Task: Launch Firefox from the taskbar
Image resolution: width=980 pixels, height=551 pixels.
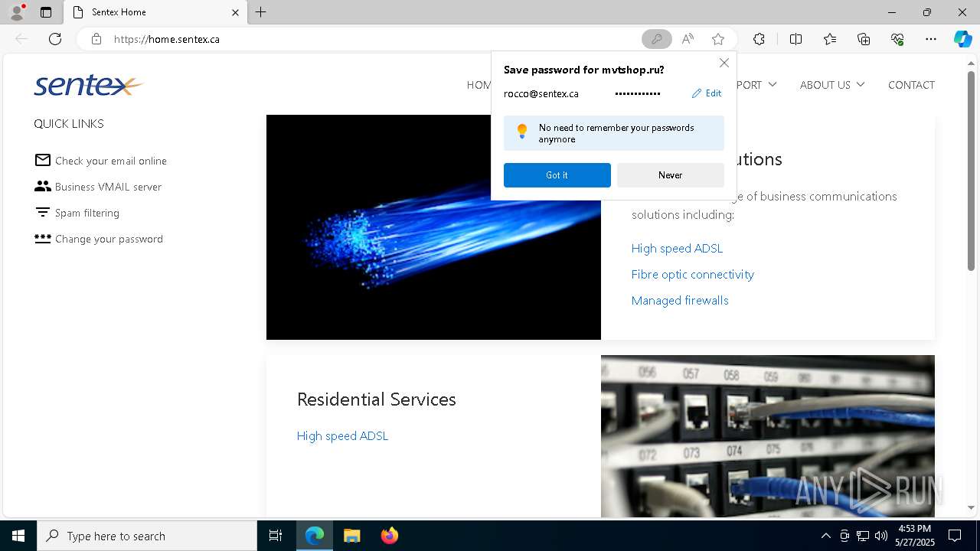Action: point(389,536)
